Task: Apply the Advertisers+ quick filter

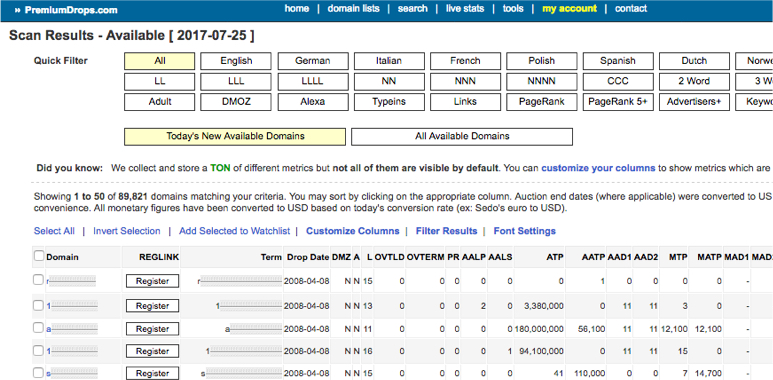Action: (x=694, y=102)
